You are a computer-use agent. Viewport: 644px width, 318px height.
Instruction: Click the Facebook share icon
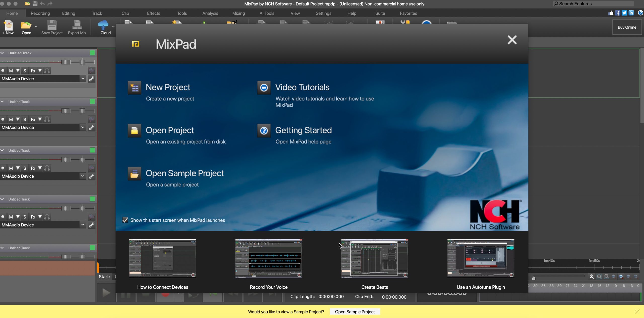point(618,13)
